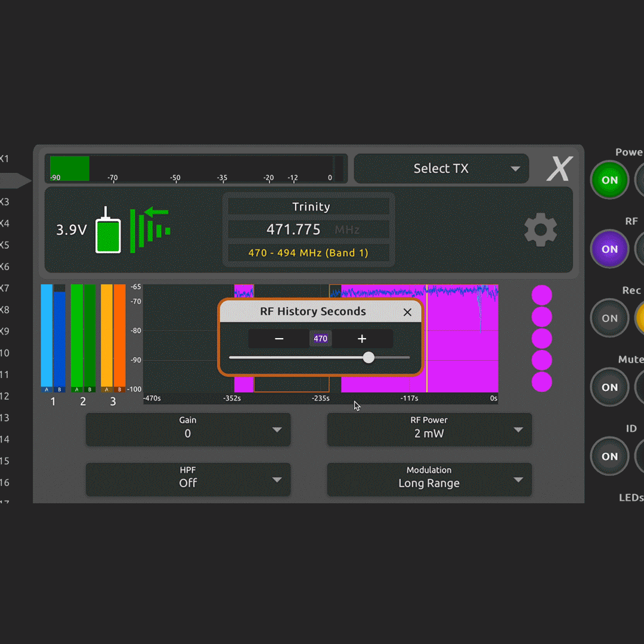Open the Select TX dropdown

coord(441,169)
